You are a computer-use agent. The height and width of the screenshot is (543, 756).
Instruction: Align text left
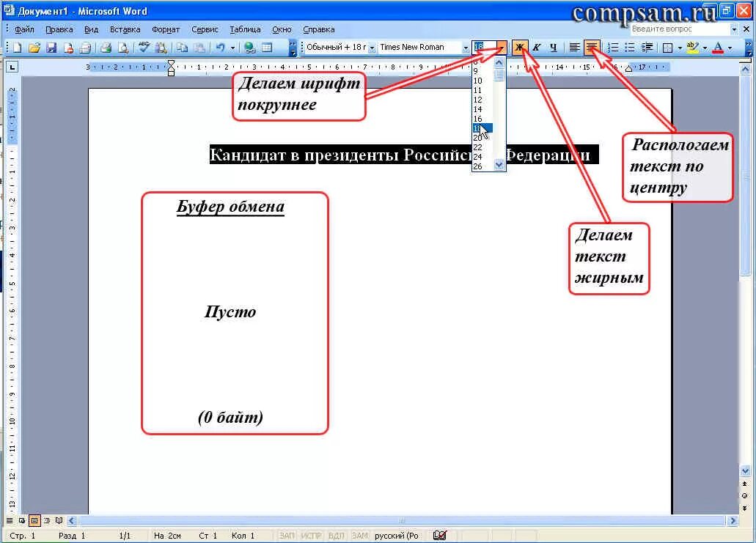(x=573, y=47)
